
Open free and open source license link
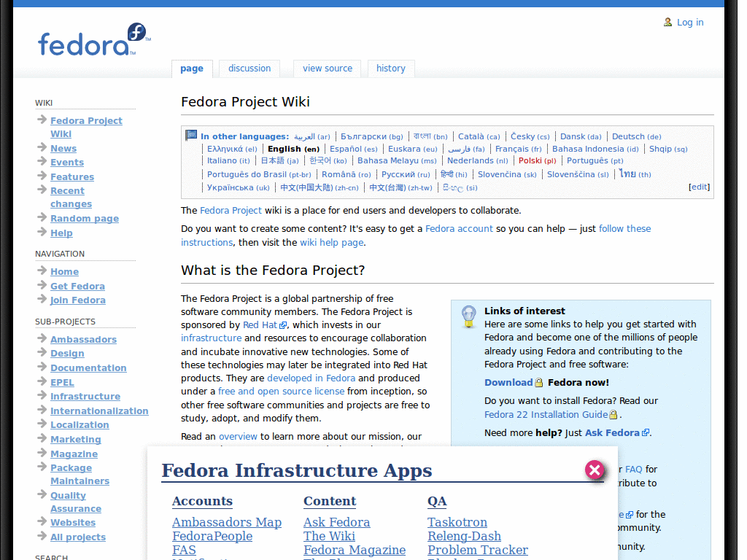coord(281,392)
